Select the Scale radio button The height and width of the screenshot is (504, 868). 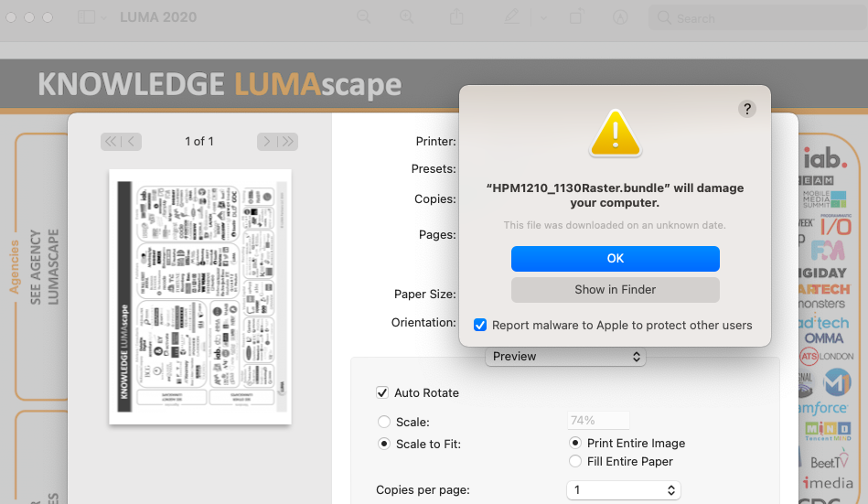coord(383,422)
